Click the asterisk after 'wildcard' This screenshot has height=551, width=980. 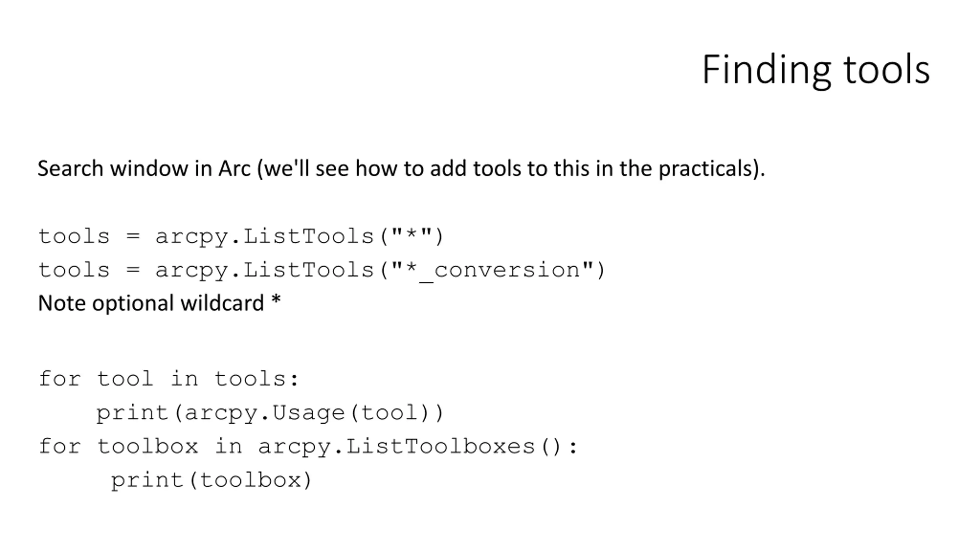276,300
